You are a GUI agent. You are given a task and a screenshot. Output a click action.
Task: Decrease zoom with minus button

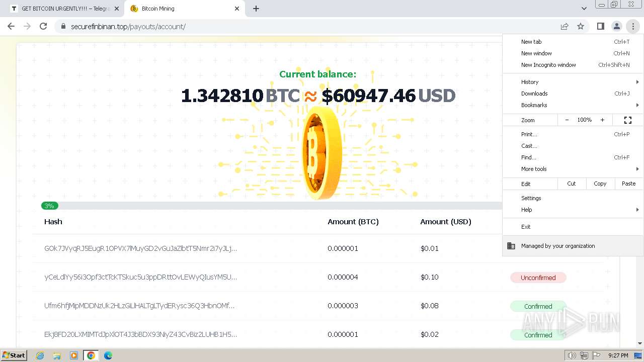tap(567, 120)
